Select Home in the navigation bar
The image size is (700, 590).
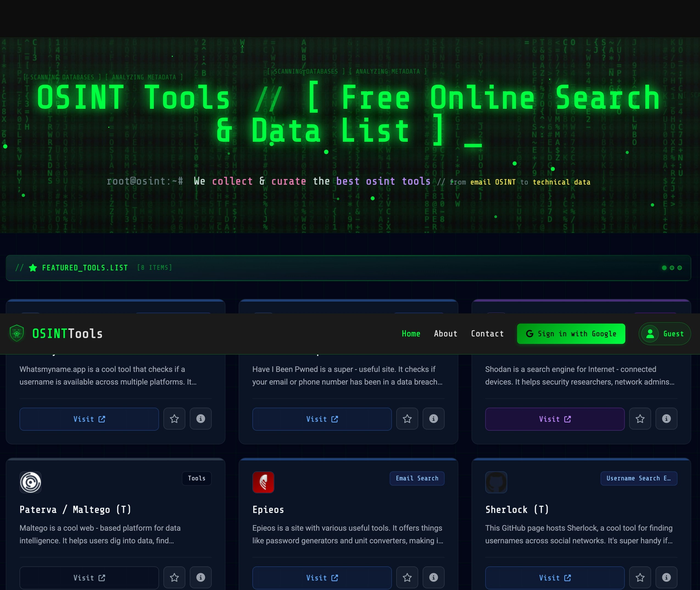[x=411, y=333]
